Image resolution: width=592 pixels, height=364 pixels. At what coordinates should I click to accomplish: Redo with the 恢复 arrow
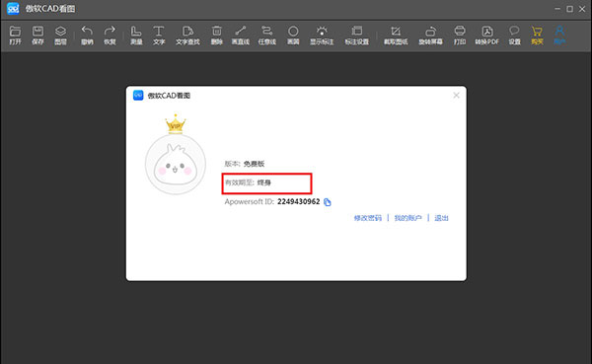point(110,36)
